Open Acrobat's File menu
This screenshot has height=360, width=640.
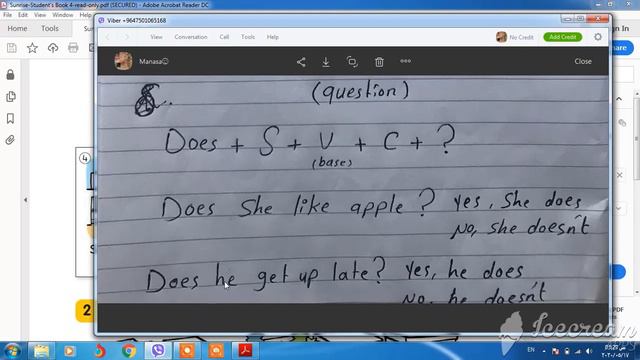[x=7, y=15]
